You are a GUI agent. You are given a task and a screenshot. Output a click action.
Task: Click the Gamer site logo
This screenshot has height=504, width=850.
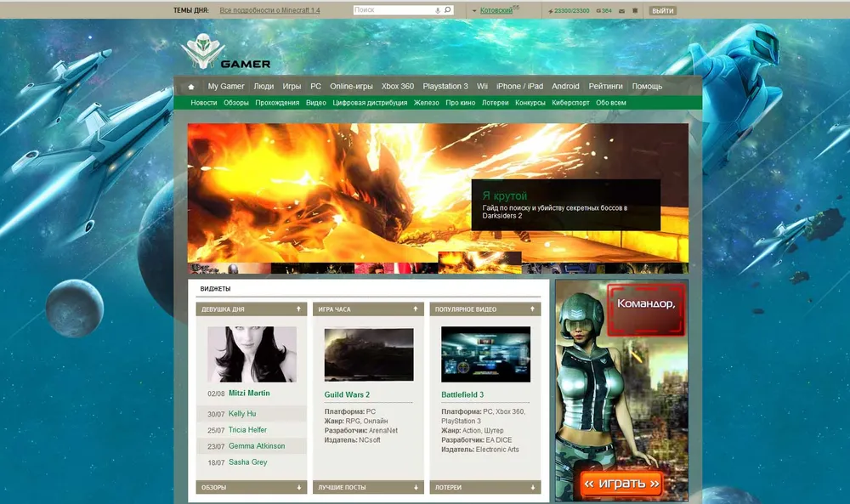(x=226, y=53)
